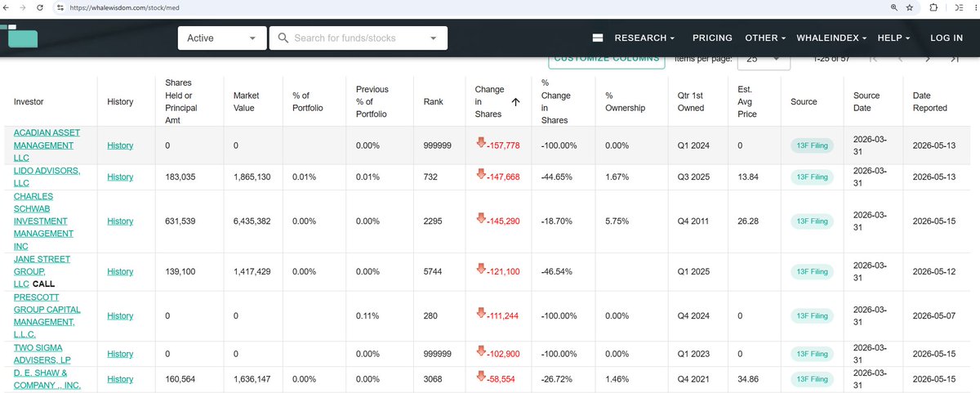Open the HELP menu
The width and height of the screenshot is (980, 393).
pos(895,38)
